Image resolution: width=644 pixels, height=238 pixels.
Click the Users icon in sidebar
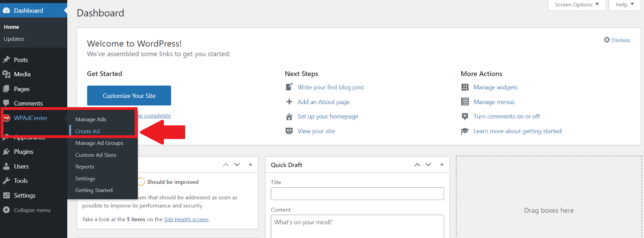[x=6, y=166]
